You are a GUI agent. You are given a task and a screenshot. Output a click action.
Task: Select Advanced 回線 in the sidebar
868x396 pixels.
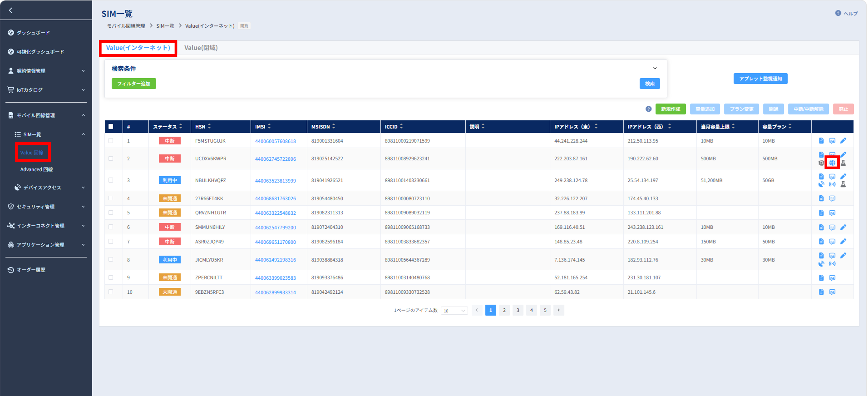coord(36,169)
